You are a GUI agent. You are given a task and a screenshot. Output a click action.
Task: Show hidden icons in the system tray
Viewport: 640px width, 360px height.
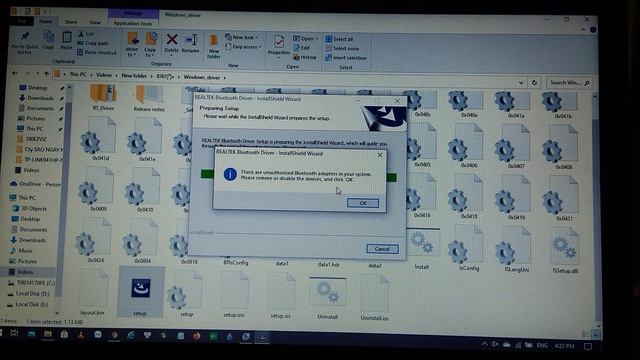pos(484,344)
